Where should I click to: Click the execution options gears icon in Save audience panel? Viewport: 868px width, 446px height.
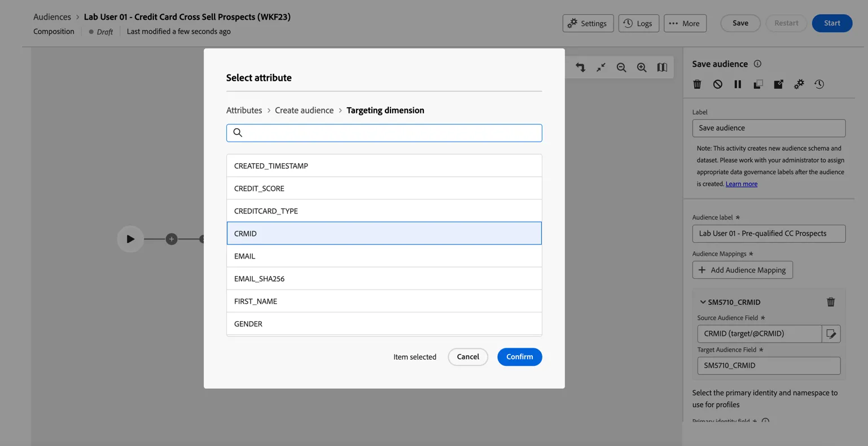[x=799, y=84]
